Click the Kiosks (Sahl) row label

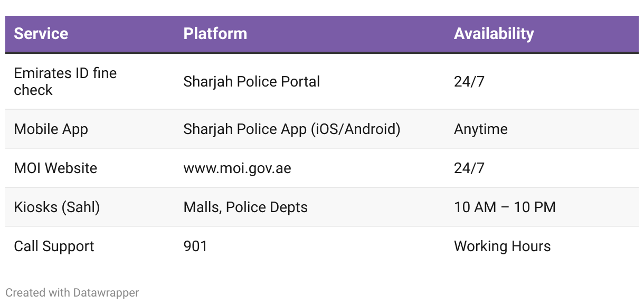coord(57,207)
